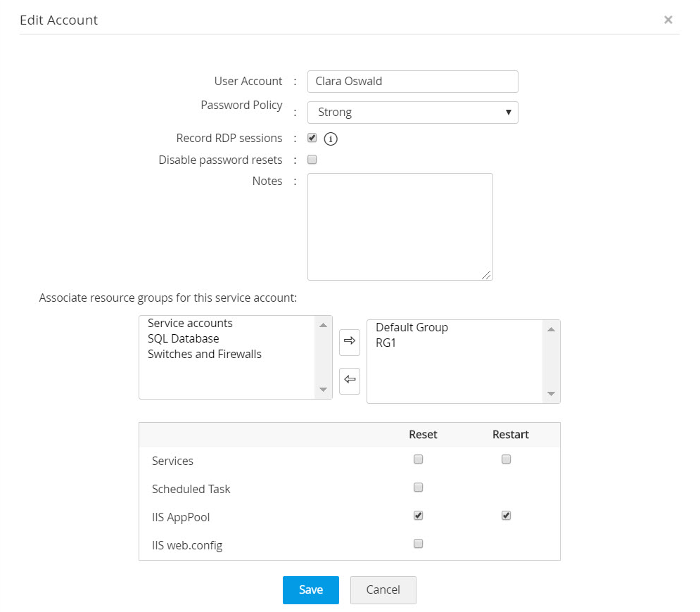Enable Reset for Scheduled Task

coord(419,487)
